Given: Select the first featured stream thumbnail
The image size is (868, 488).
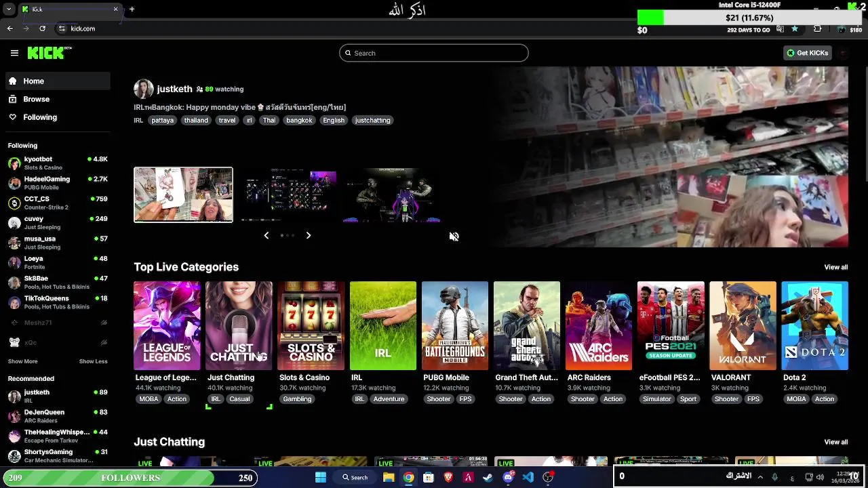Looking at the screenshot, I should [183, 195].
